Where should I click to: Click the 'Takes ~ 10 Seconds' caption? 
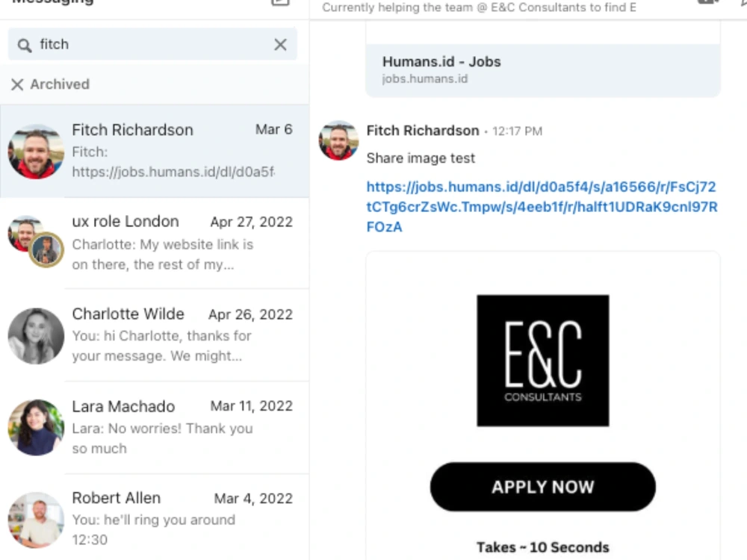point(543,547)
